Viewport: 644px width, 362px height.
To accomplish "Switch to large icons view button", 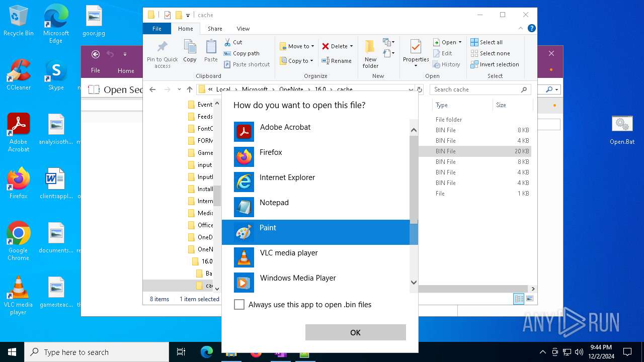I will pos(529,299).
